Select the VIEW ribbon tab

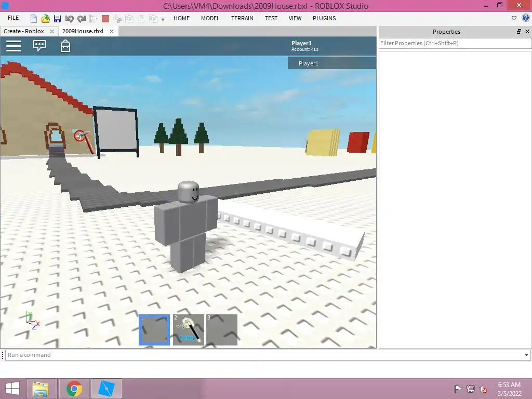tap(295, 18)
